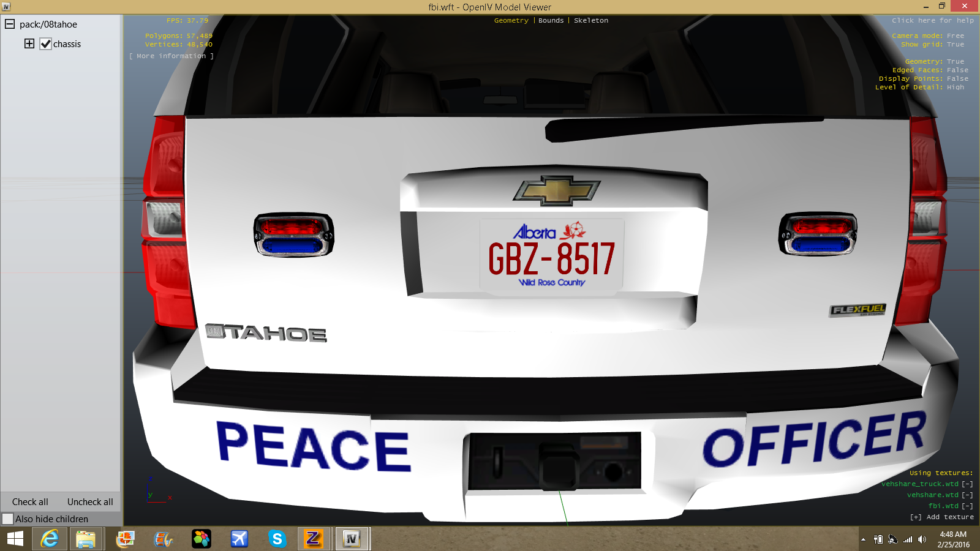Click the OpenIV icon in the taskbar
The width and height of the screenshot is (980, 551).
352,539
